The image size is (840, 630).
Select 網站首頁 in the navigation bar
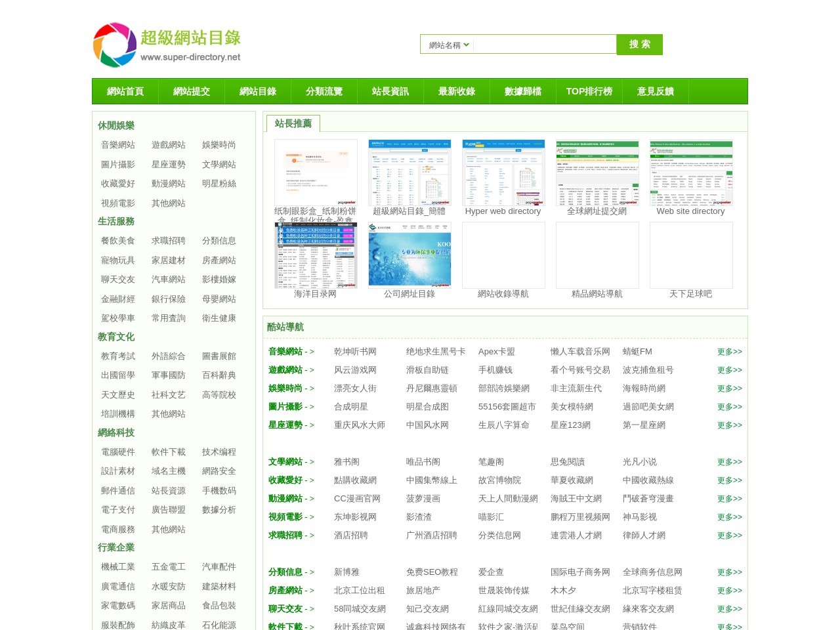point(127,91)
